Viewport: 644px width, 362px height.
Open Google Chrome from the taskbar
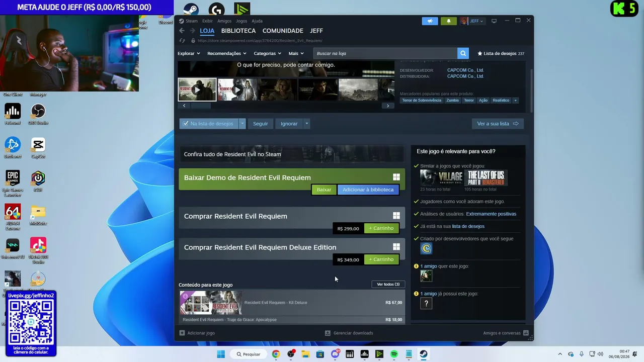[276, 354]
